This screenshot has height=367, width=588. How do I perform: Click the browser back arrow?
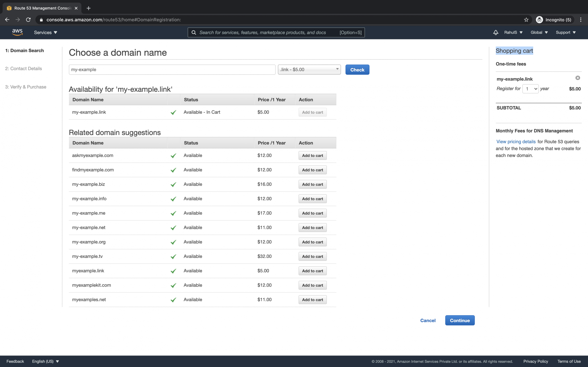point(7,20)
